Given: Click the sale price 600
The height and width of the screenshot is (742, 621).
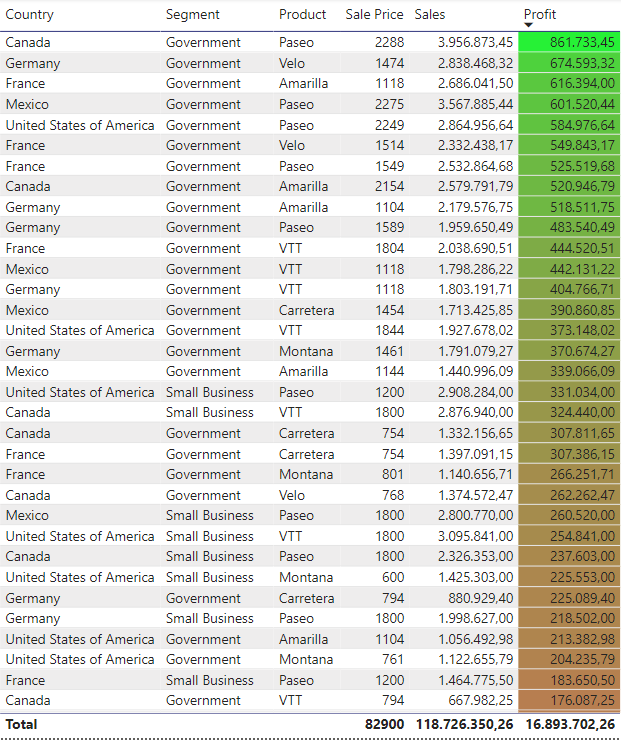Looking at the screenshot, I should pyautogui.click(x=393, y=577).
